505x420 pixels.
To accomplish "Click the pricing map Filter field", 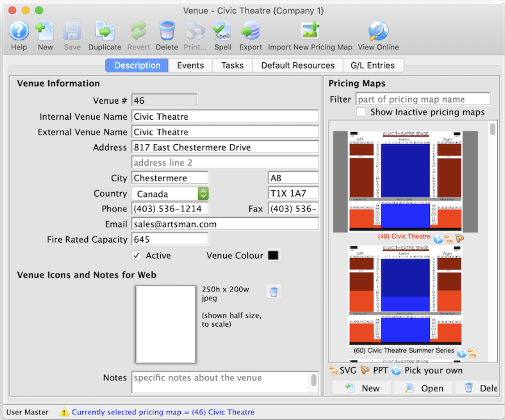I will (423, 99).
